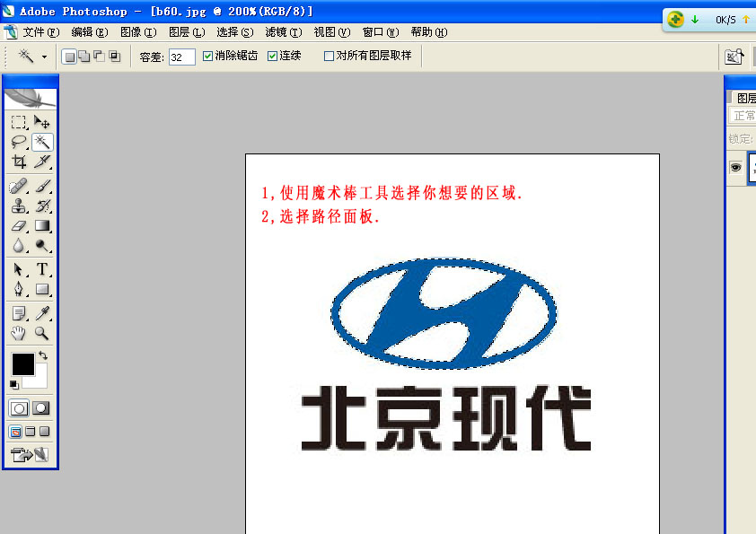The width and height of the screenshot is (756, 534).
Task: Choose the Crop tool
Action: (18, 162)
